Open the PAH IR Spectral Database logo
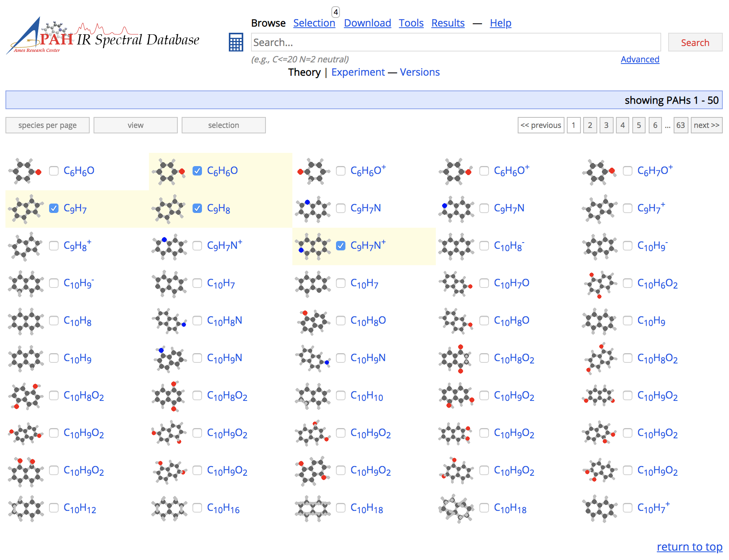729x560 pixels. pos(103,36)
